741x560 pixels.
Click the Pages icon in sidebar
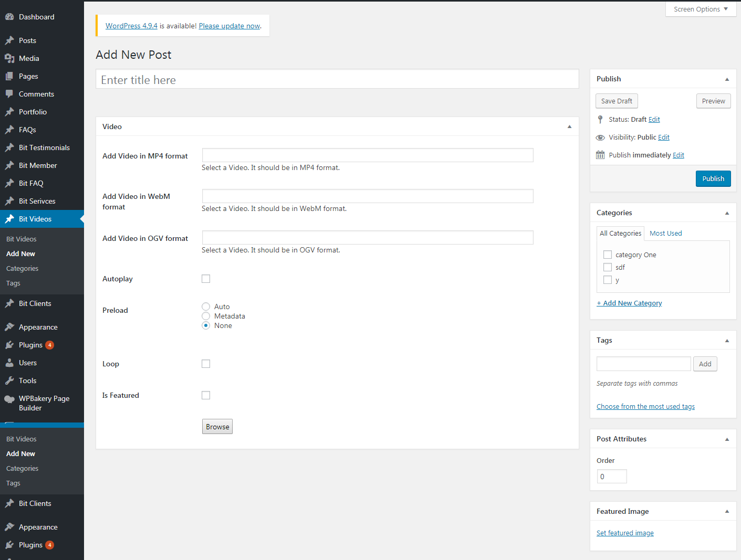pos(9,76)
